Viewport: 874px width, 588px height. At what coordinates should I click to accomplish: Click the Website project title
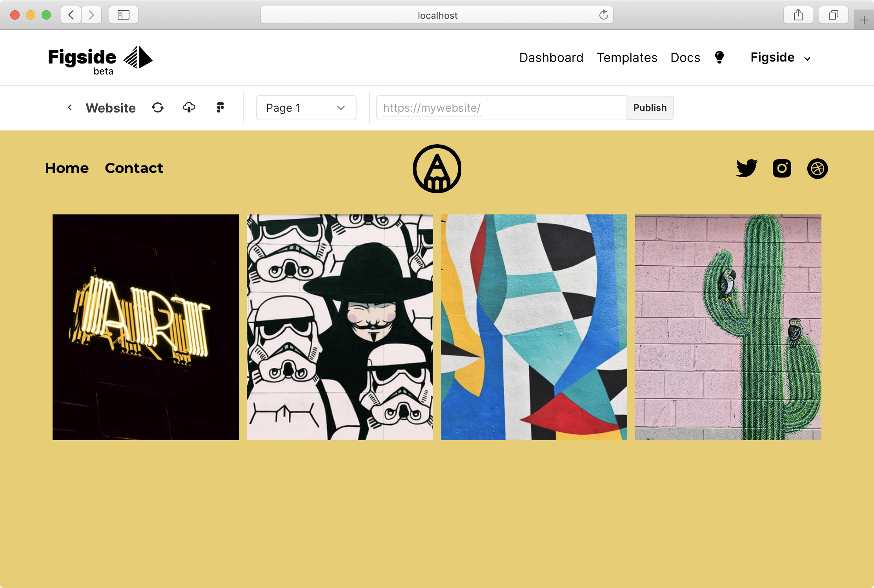111,108
